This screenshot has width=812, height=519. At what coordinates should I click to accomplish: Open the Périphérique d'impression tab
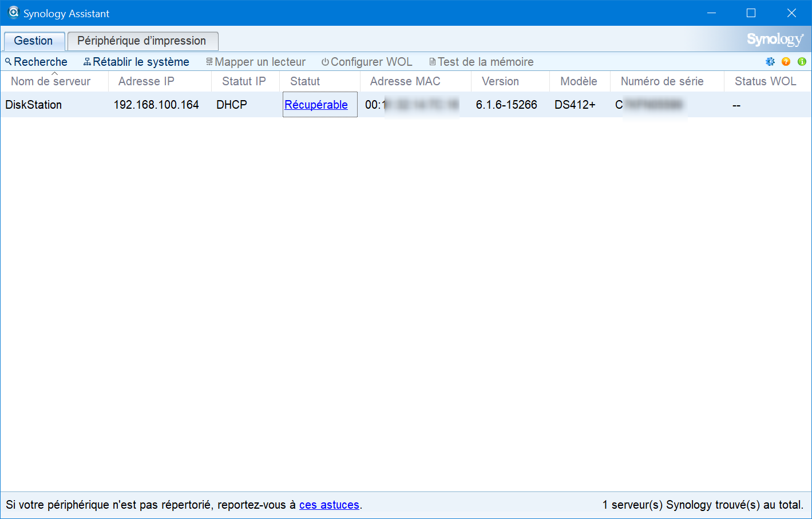(142, 41)
